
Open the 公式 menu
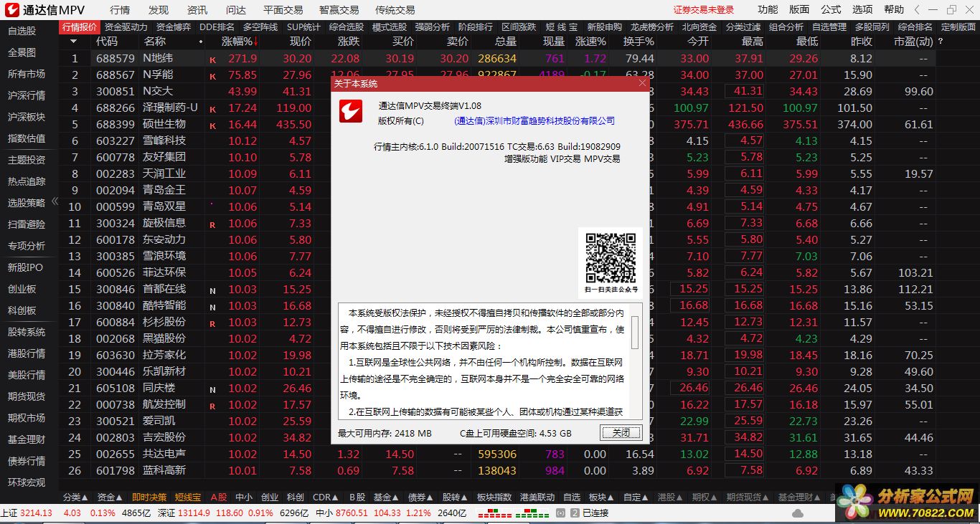[831, 9]
